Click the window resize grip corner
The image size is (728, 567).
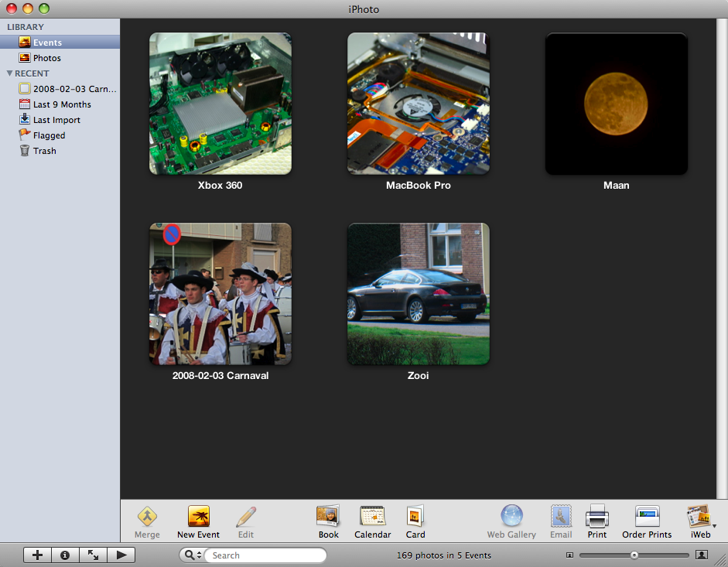coord(722,561)
